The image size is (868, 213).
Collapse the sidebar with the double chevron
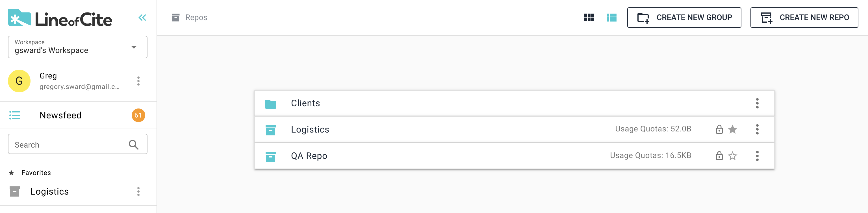[x=142, y=18]
